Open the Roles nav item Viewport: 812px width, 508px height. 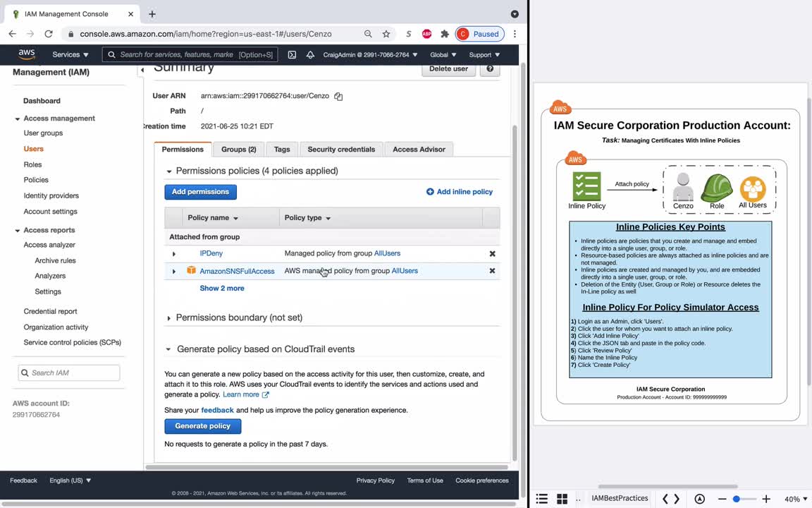pyautogui.click(x=32, y=164)
